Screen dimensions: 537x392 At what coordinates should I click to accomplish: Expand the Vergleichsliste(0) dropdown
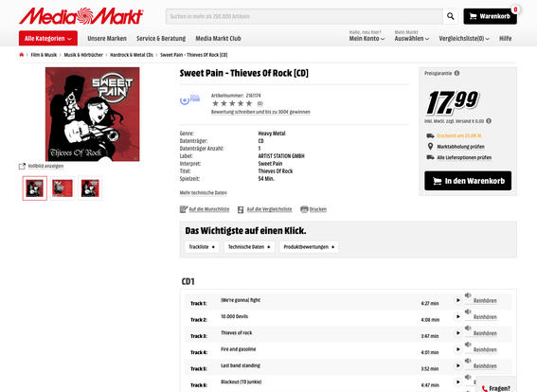pyautogui.click(x=464, y=39)
